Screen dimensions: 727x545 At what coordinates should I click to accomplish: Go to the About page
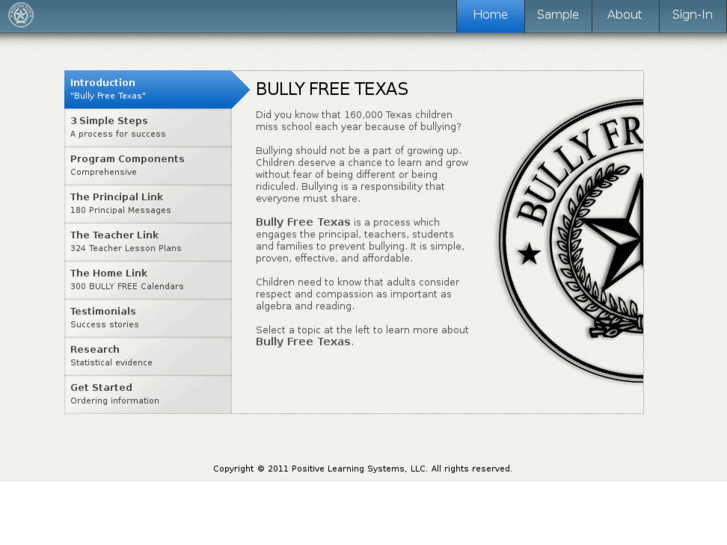click(625, 16)
